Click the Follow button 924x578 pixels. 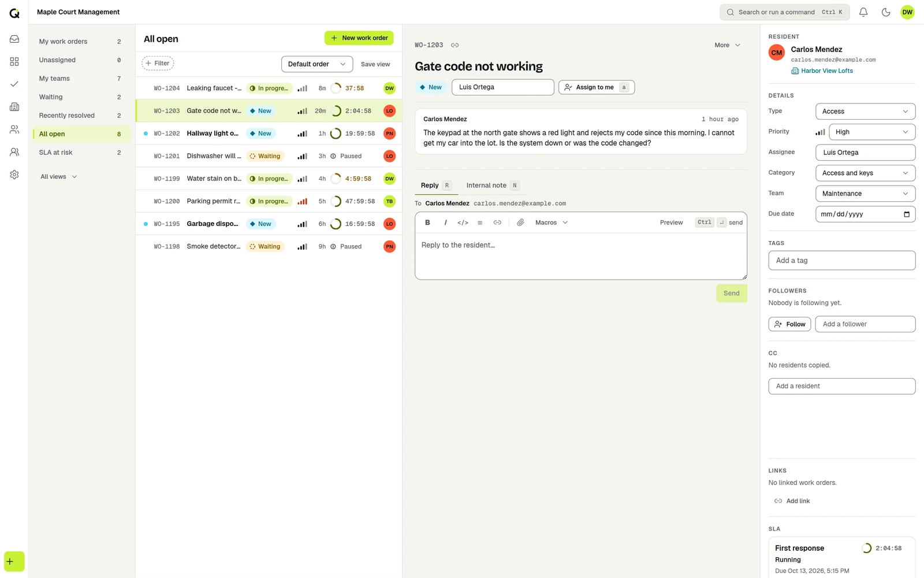[x=789, y=324]
